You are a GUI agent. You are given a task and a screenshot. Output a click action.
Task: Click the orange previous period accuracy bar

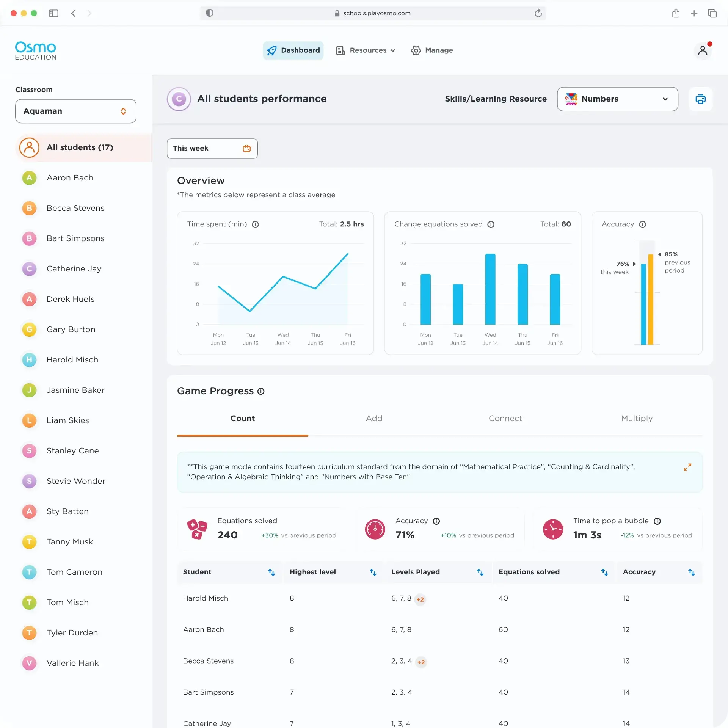click(651, 299)
